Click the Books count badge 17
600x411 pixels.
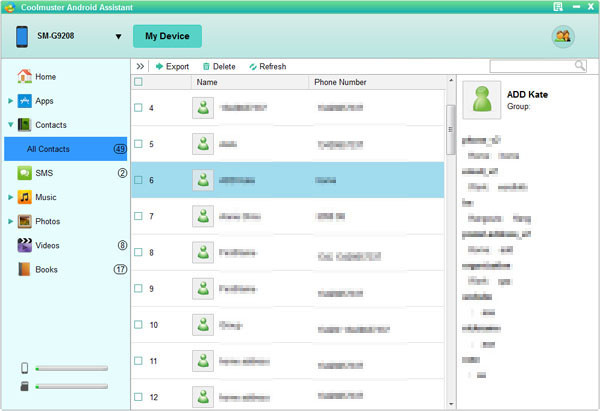tap(120, 269)
